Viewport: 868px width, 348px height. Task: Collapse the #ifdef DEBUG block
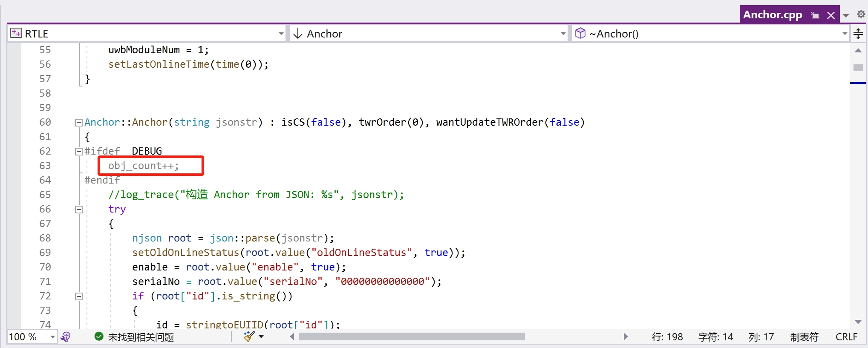tap(78, 151)
